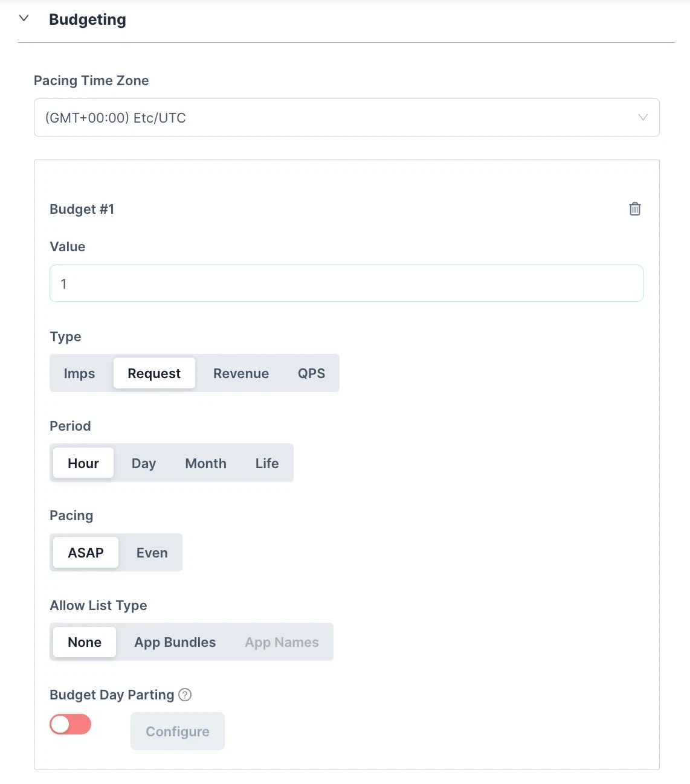
Task: Click the Budget Day Parting label
Action: pyautogui.click(x=112, y=695)
